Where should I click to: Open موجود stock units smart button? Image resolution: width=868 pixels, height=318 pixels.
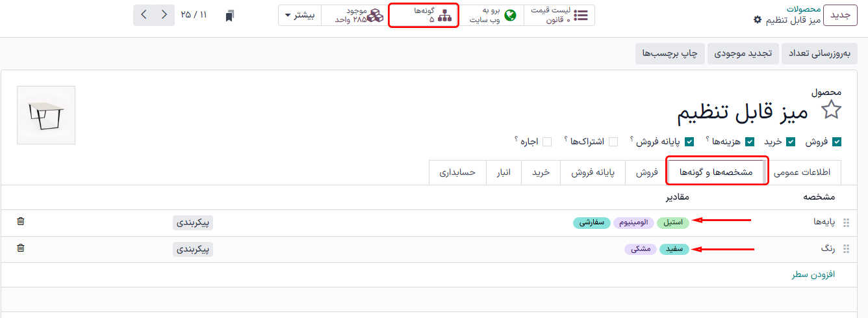(359, 16)
